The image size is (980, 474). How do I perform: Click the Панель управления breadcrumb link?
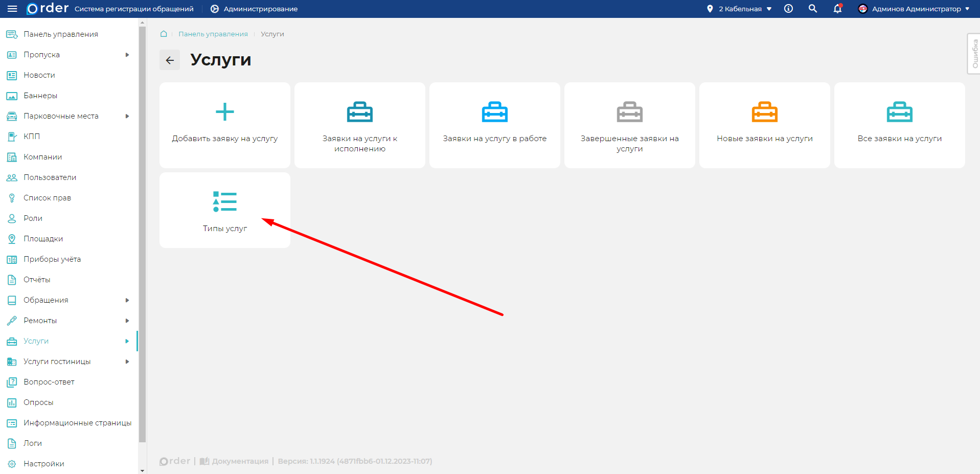(213, 34)
